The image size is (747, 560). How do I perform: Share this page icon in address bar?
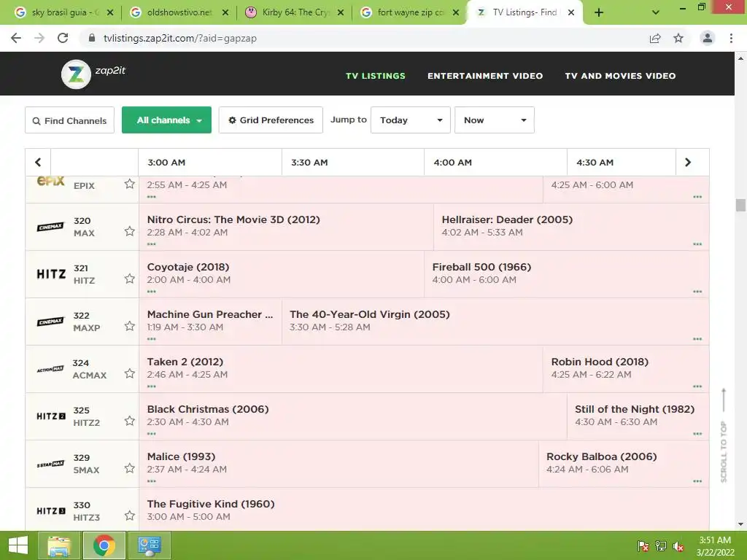(655, 38)
